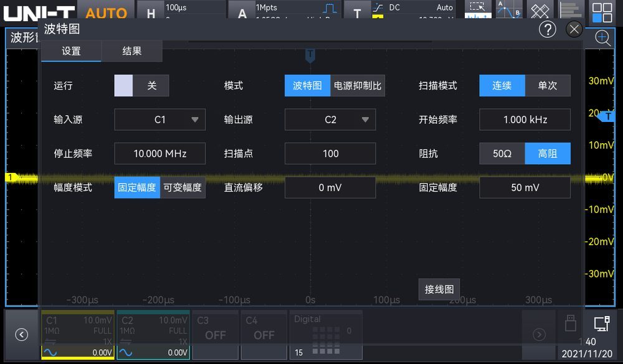Turn on channel C4
The height and width of the screenshot is (364, 623).
264,335
